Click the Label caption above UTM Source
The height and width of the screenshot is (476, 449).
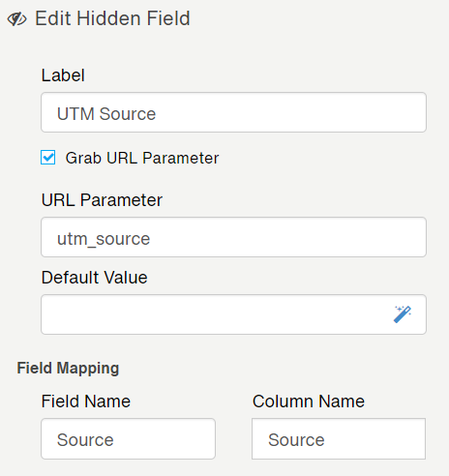pos(63,75)
